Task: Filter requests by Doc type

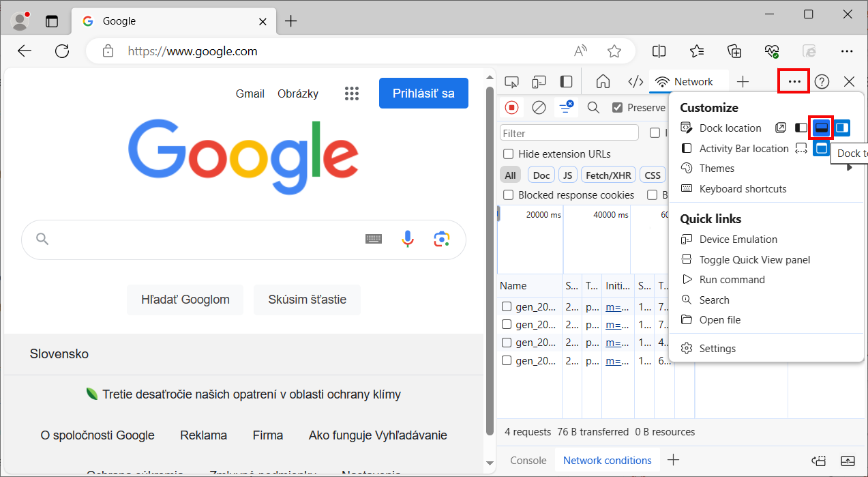Action: 541,175
